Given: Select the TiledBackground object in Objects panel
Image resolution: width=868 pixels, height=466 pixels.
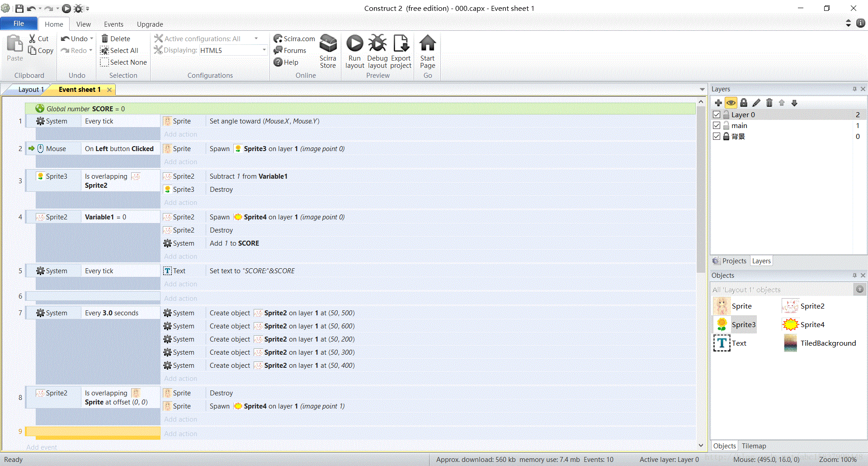Looking at the screenshot, I should (820, 343).
